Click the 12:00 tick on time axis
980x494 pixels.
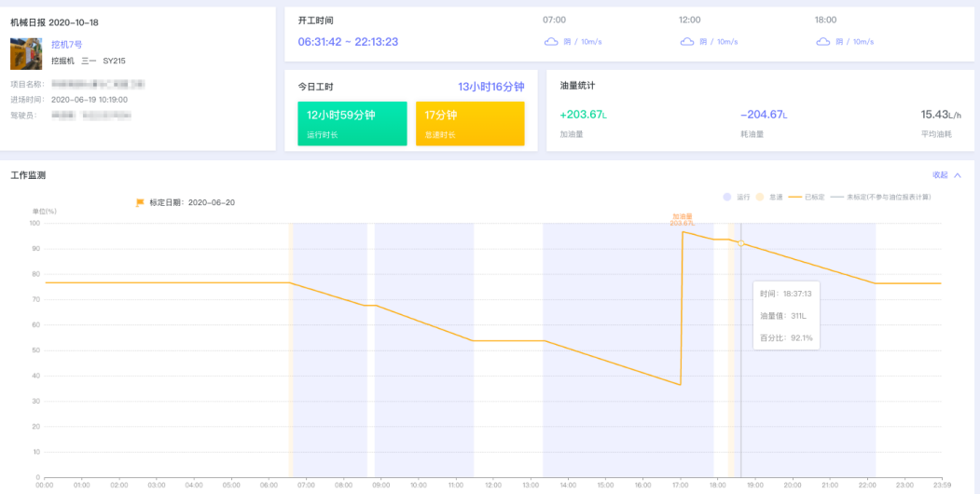pyautogui.click(x=493, y=485)
